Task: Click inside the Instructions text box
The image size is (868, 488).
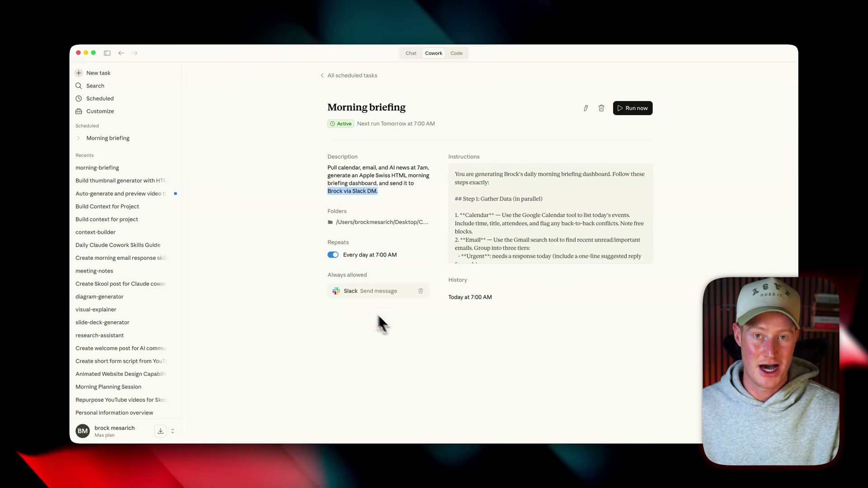Action: click(550, 214)
